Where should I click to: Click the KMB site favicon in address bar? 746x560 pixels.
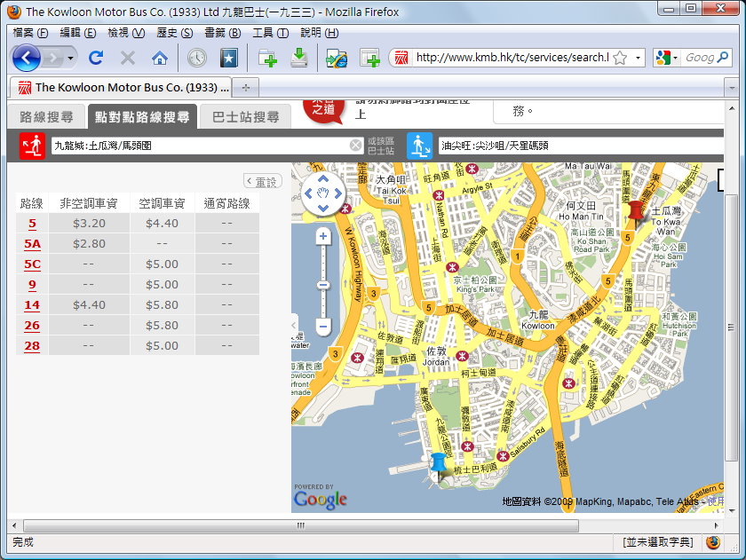coord(401,58)
